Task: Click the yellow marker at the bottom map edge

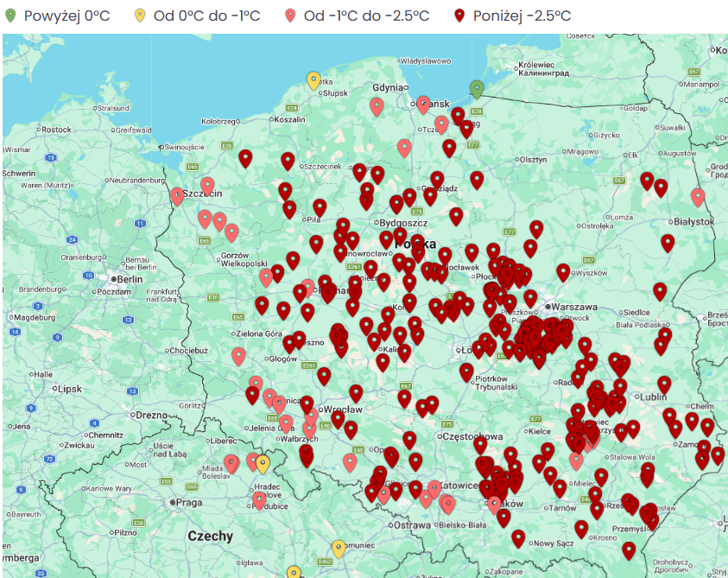Action: click(294, 573)
